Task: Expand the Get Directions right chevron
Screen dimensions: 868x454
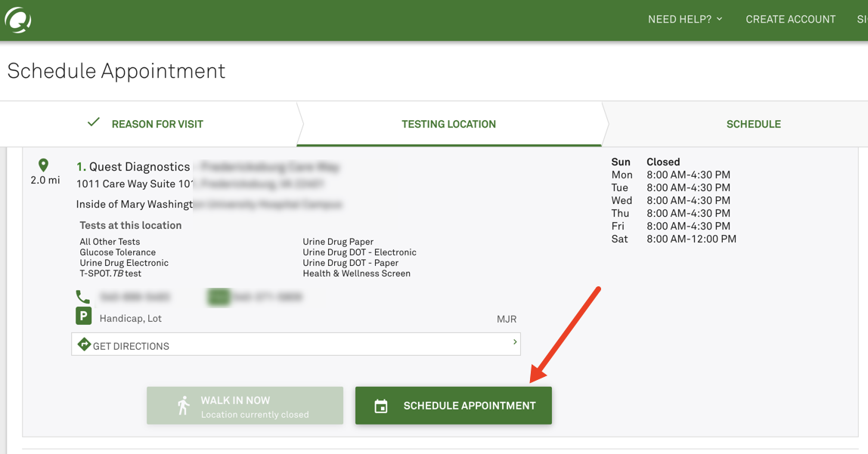Action: tap(515, 342)
